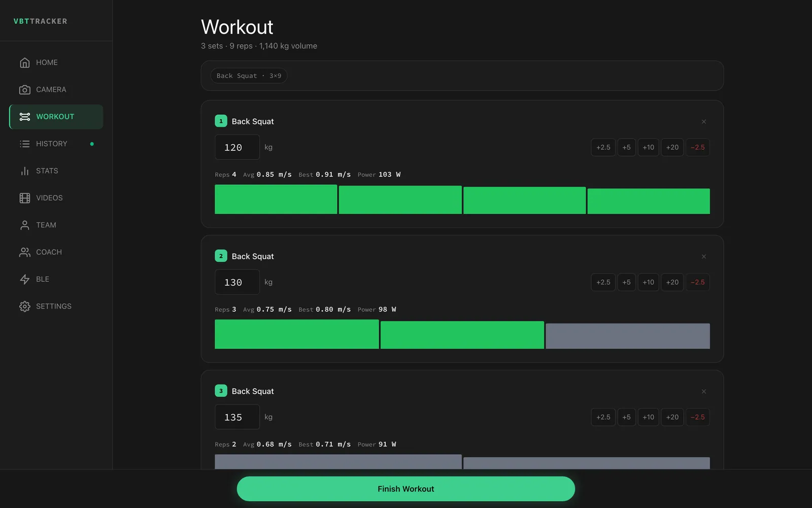Select first rep bar of set 1

click(276, 199)
